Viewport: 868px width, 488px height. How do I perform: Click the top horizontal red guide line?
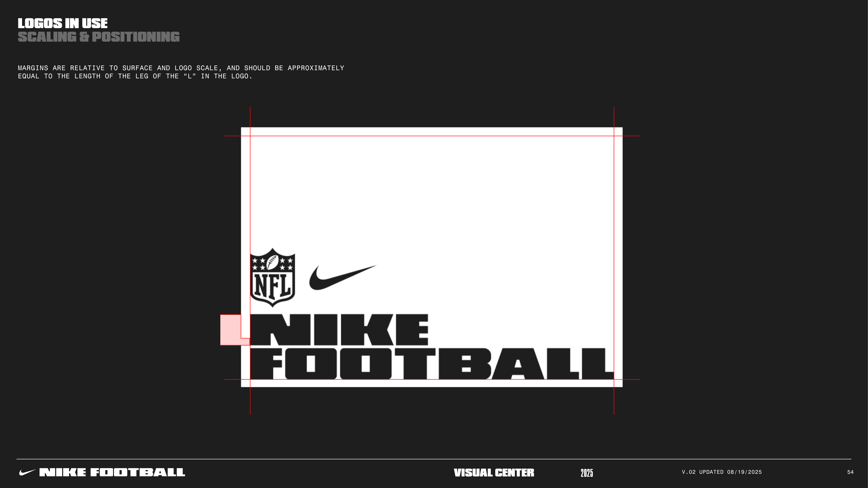(x=431, y=136)
